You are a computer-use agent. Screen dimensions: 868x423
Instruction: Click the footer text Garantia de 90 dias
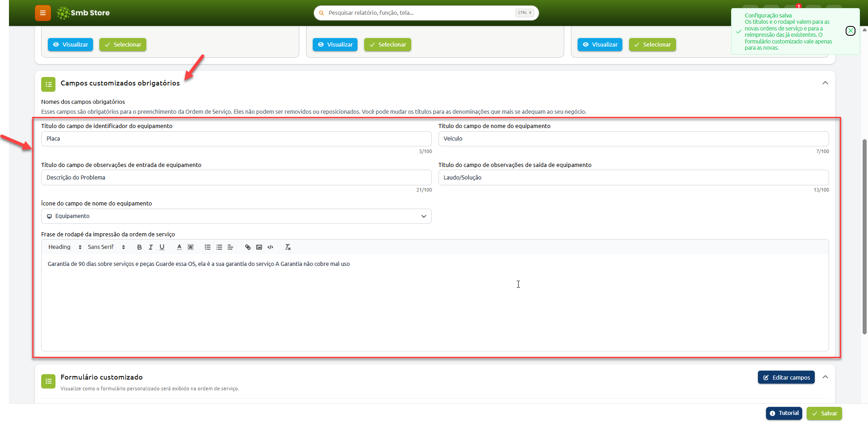(x=199, y=264)
